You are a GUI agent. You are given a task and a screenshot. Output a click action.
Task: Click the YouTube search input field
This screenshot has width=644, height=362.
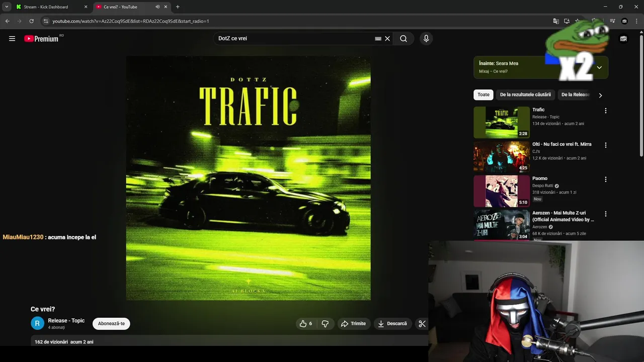click(x=294, y=39)
